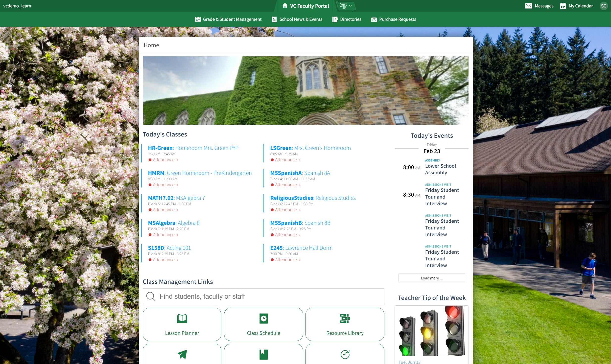This screenshot has width=611, height=364.
Task: Open the MATH7.02 MSAlgebra 7 class link
Action: pyautogui.click(x=176, y=198)
